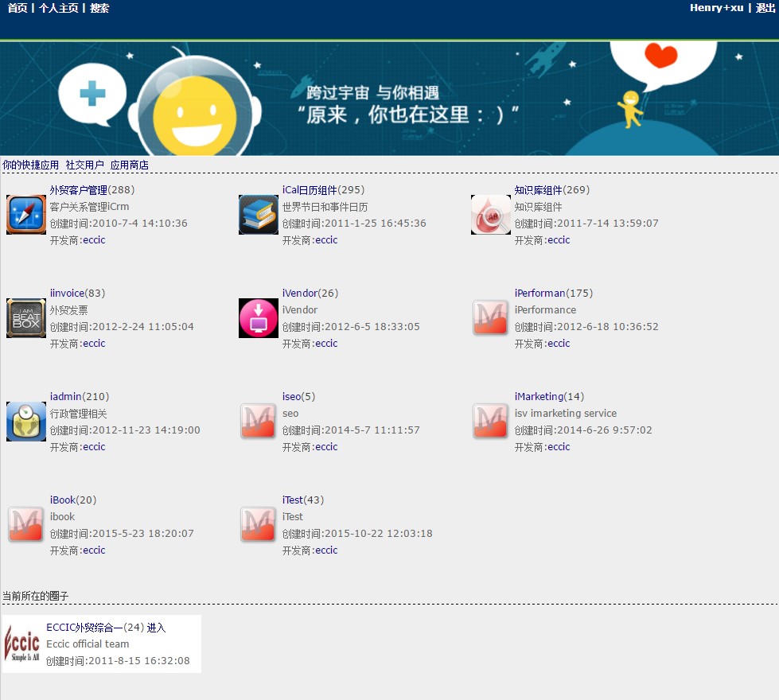Click eccic developer link under iadmin
Screen dimensions: 779x700
94,446
